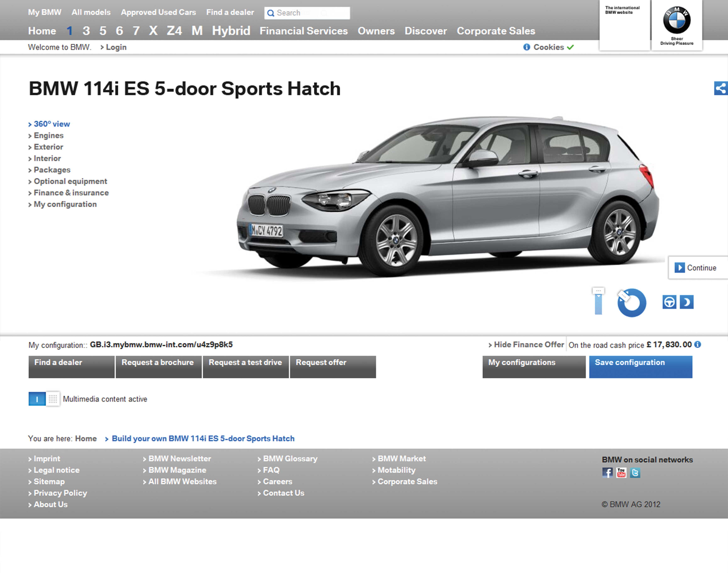Open YouTube social network icon

coord(621,473)
